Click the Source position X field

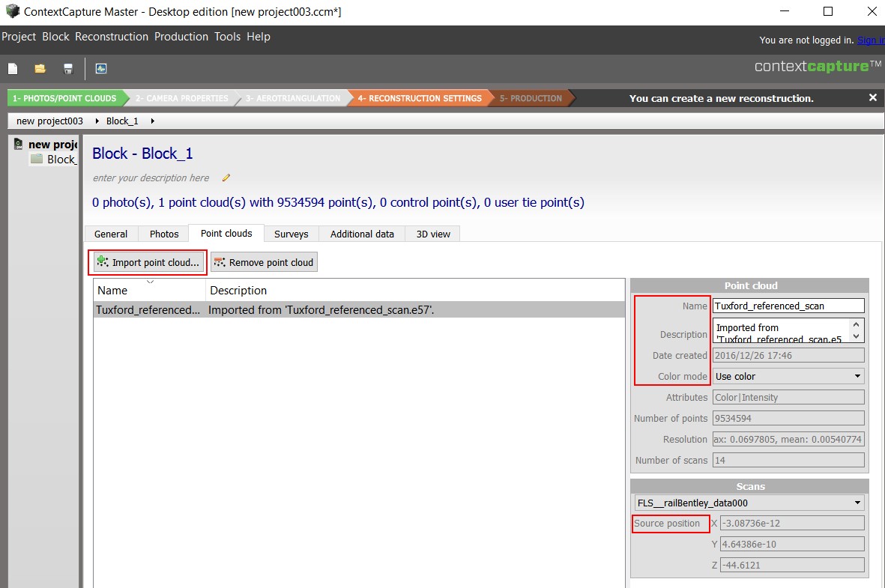(x=792, y=523)
